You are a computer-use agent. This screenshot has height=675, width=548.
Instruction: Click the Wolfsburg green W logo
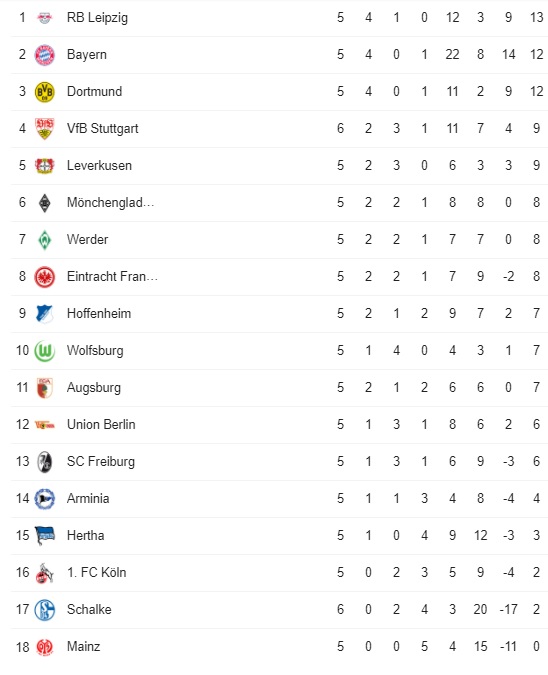[44, 351]
